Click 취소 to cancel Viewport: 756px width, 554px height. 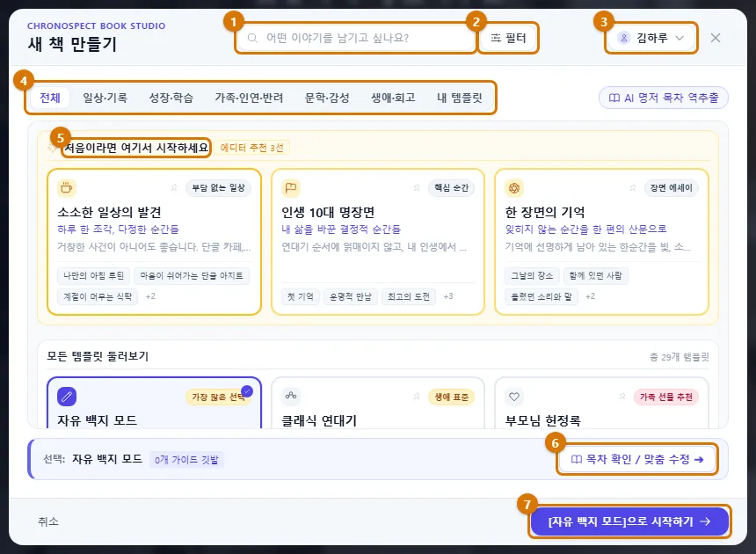[x=48, y=521]
